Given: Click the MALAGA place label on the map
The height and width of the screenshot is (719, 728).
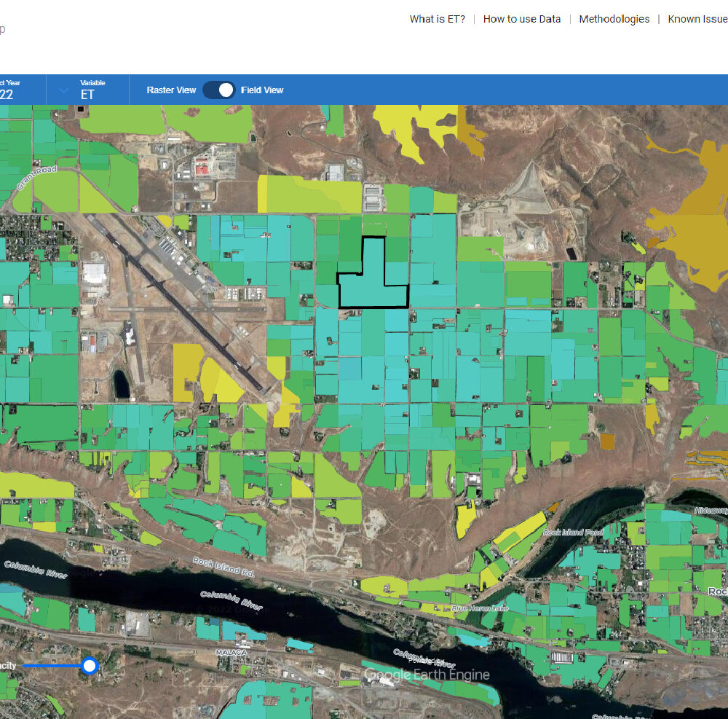Looking at the screenshot, I should (232, 653).
